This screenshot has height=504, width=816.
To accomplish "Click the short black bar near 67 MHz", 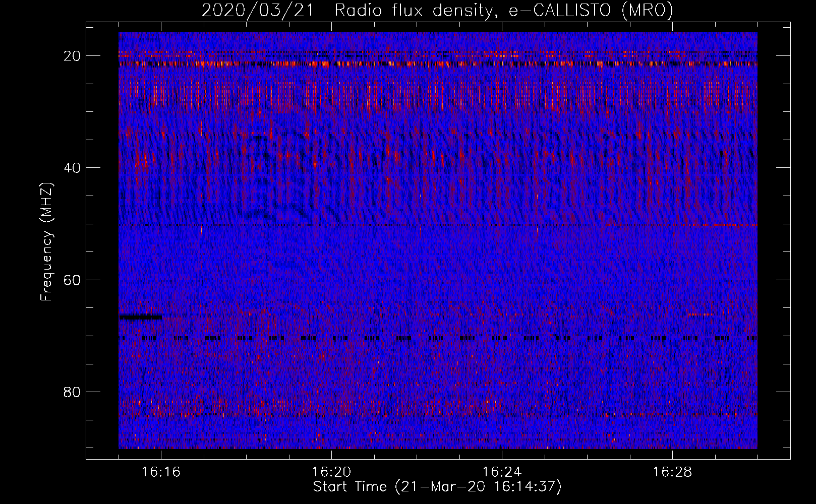I will [x=140, y=317].
